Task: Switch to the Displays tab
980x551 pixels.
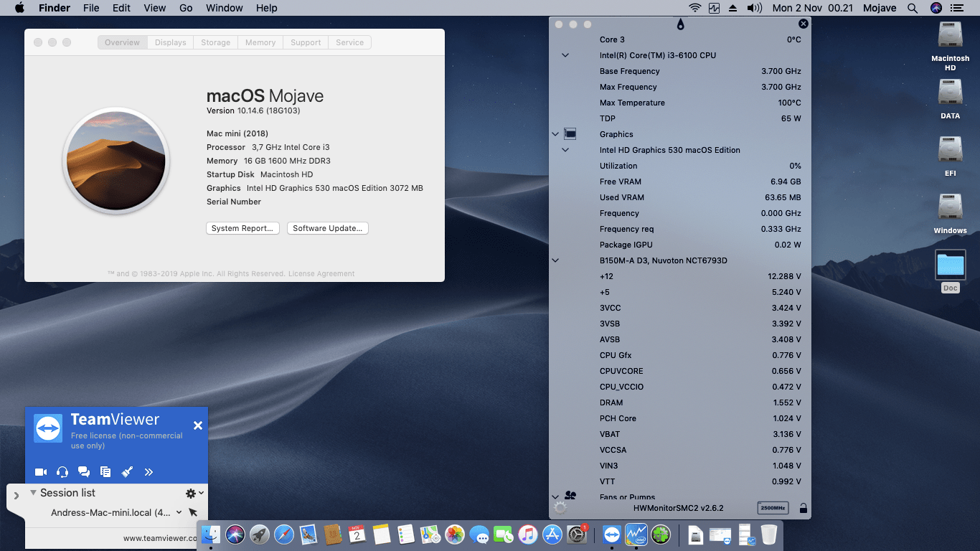Action: pyautogui.click(x=170, y=42)
